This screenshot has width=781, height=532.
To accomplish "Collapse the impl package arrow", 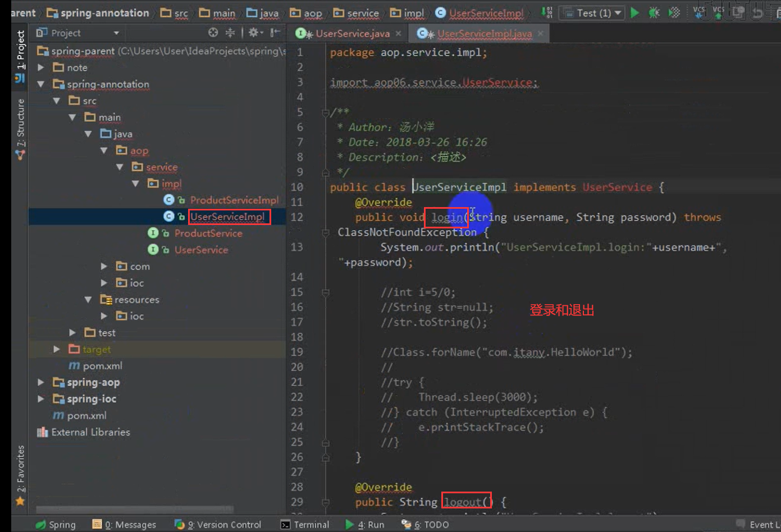I will (x=135, y=184).
